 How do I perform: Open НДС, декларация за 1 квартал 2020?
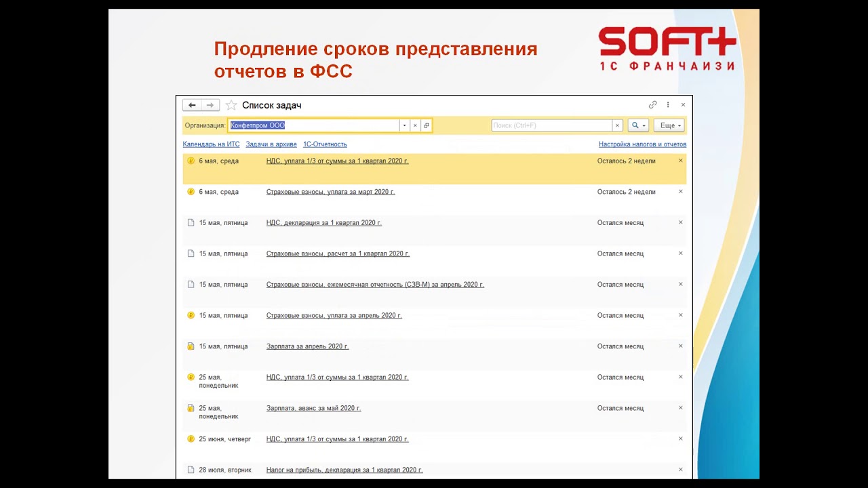323,223
